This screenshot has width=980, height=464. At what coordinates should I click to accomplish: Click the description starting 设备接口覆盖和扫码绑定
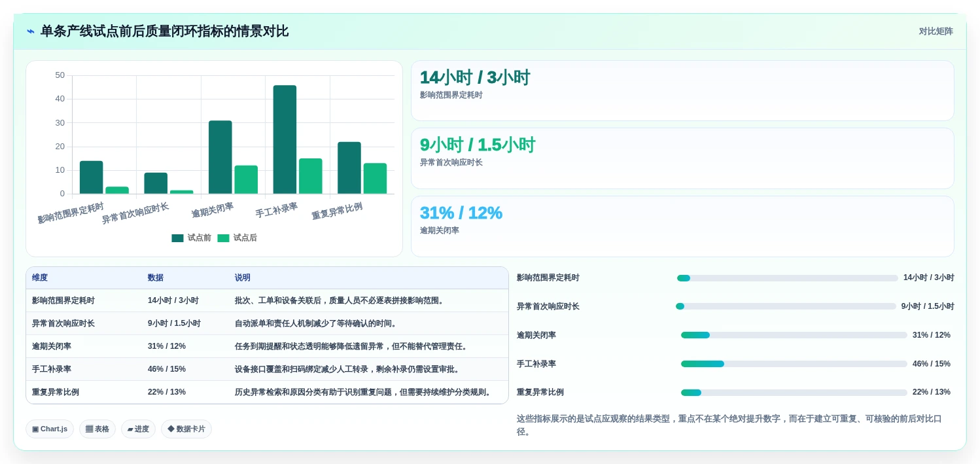[348, 369]
